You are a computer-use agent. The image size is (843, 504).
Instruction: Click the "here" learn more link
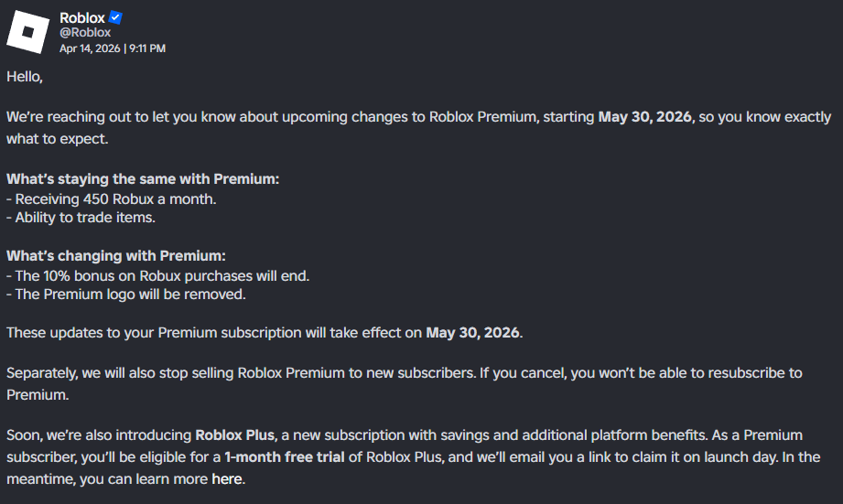click(x=228, y=478)
